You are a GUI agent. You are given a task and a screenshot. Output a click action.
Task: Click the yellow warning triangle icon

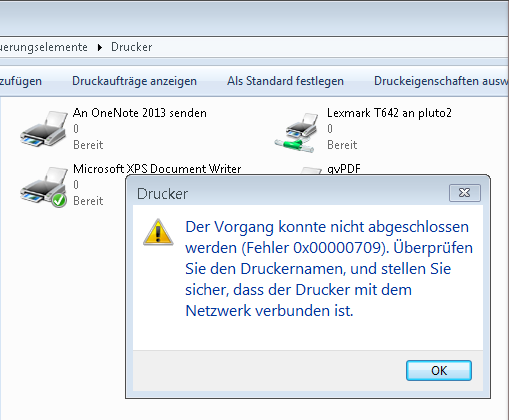tap(158, 232)
